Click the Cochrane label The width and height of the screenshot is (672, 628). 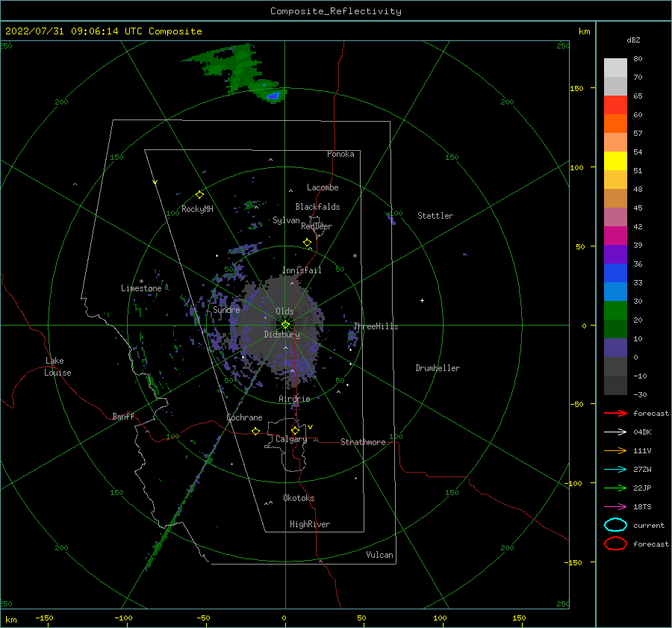pyautogui.click(x=244, y=417)
